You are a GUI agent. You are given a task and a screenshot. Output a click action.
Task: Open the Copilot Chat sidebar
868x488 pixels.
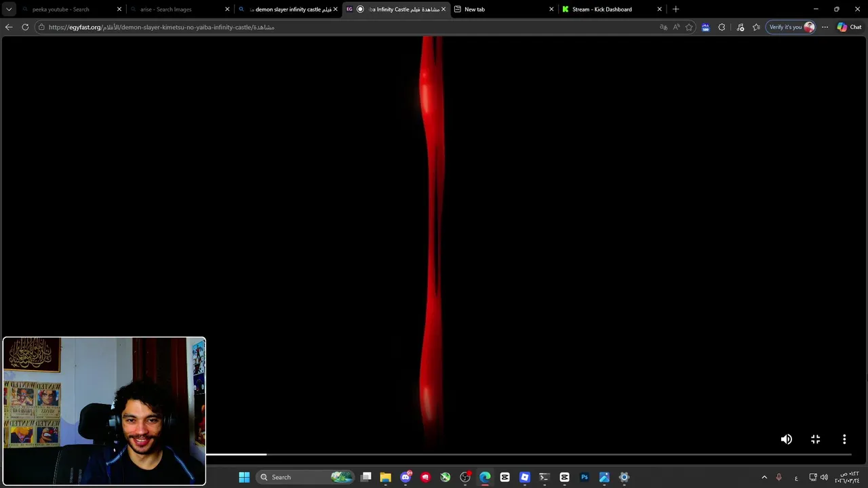[849, 27]
